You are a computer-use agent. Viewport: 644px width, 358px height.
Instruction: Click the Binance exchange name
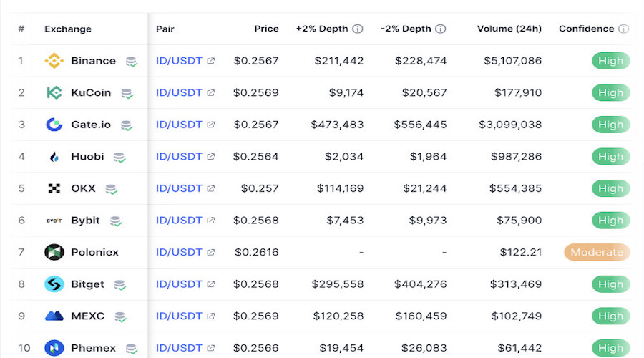pos(93,61)
